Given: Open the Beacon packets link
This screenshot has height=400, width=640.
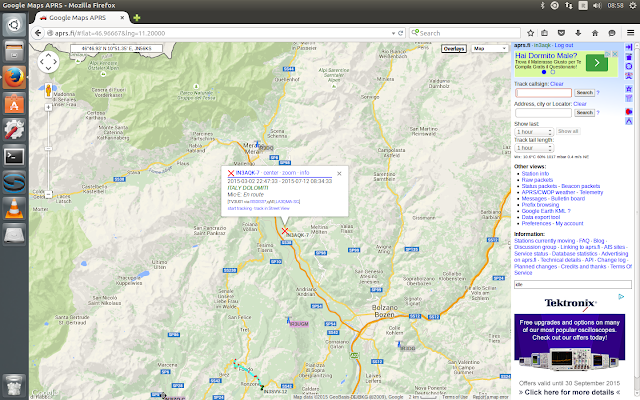Looking at the screenshot, I should click(x=580, y=186).
